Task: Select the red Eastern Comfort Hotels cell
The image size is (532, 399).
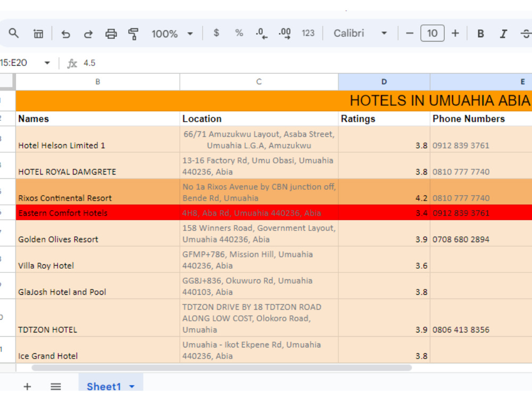Action: (x=98, y=213)
